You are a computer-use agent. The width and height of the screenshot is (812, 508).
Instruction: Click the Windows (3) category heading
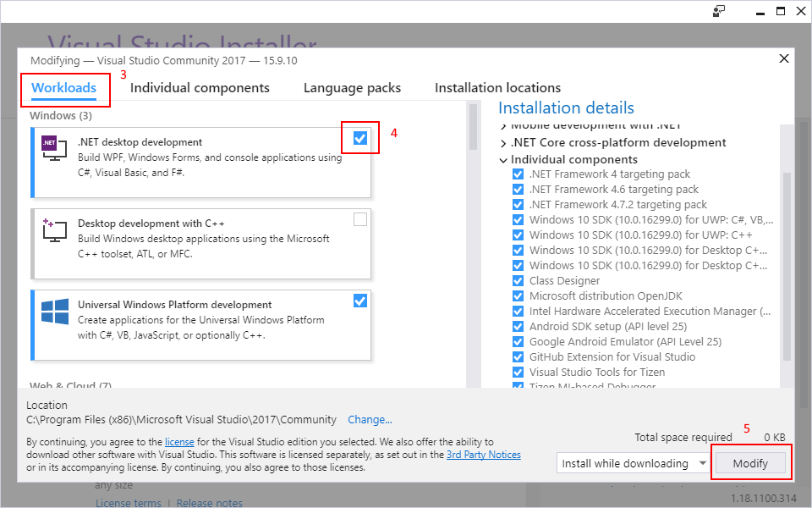click(x=61, y=116)
